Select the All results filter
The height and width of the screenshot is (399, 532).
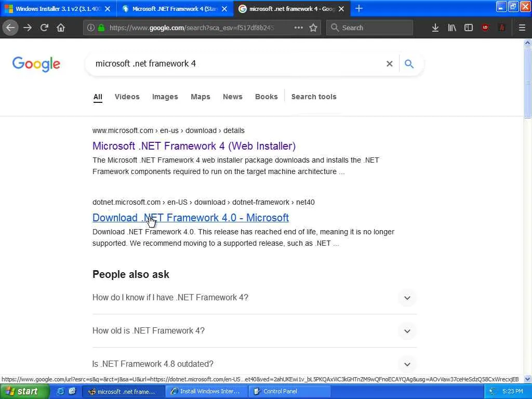pyautogui.click(x=98, y=97)
